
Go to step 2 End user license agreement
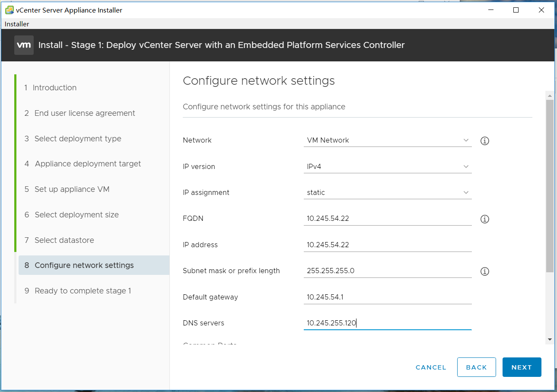(x=80, y=113)
